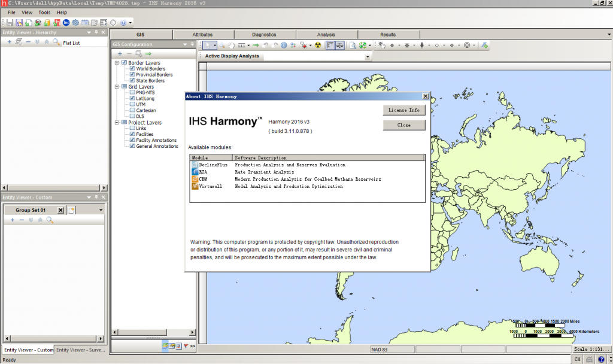Viewport: 613px width, 364px height.
Task: Click the plus add icon in GIS Configuration toolbar
Action: click(120, 53)
